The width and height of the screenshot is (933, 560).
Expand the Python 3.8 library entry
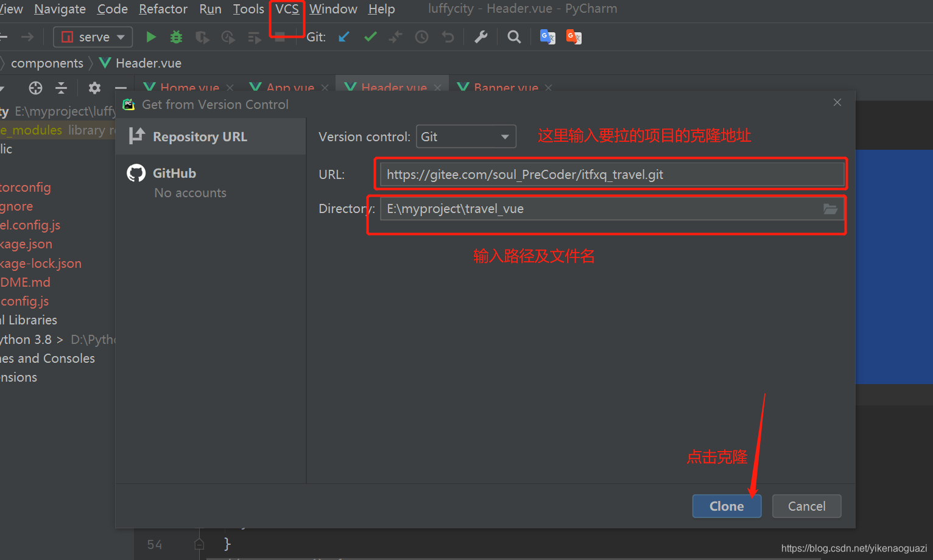click(60, 340)
